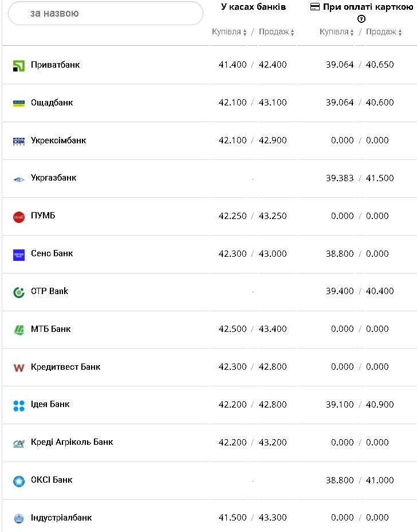This screenshot has height=532, width=417.
Task: Click the OTP Bank green logo
Action: coord(19,292)
